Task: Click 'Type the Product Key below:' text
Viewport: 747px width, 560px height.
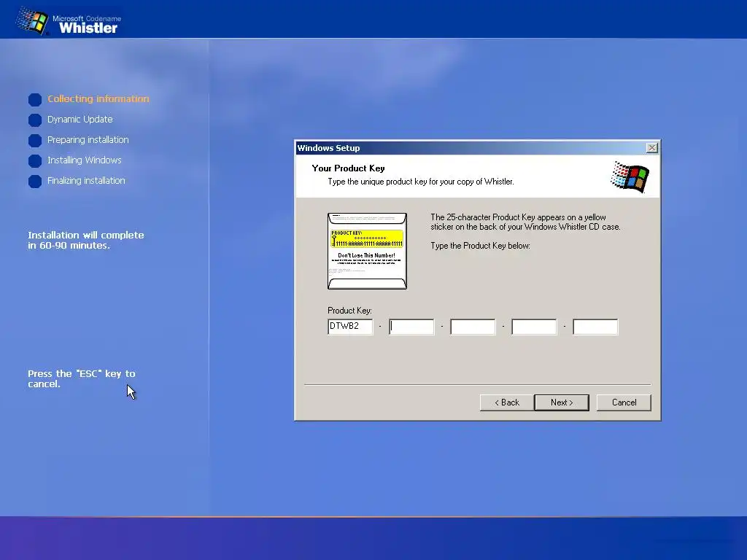Action: (x=480, y=246)
